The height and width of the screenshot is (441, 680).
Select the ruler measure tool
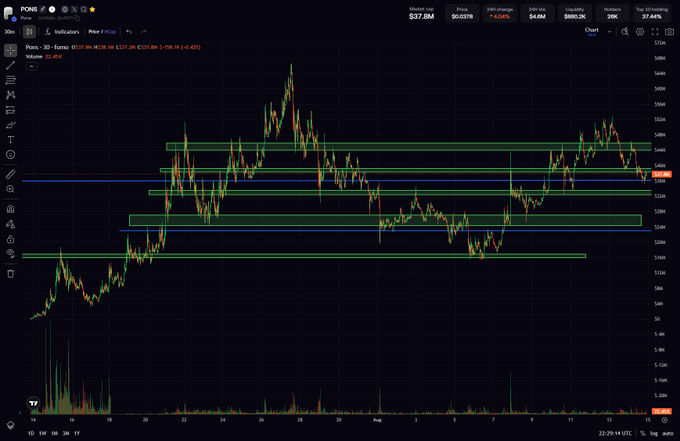[x=11, y=174]
